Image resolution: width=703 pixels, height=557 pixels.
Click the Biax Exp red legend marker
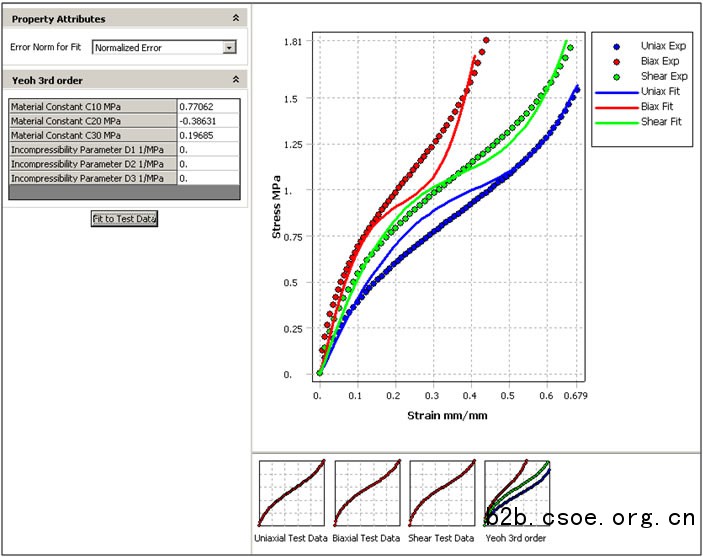tap(617, 62)
